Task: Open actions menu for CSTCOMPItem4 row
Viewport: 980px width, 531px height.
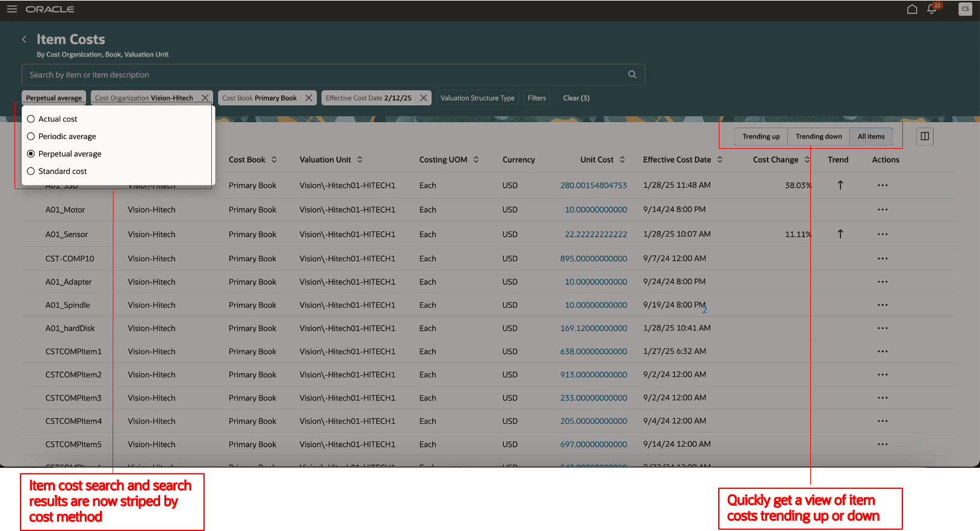Action: pyautogui.click(x=882, y=421)
